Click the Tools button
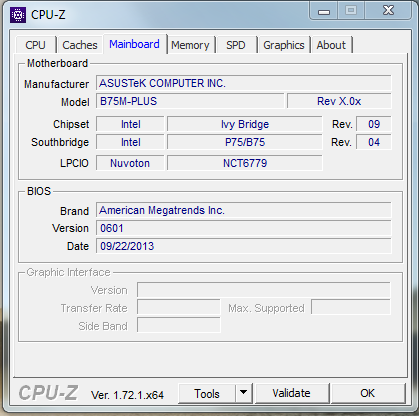The image size is (419, 416). click(x=207, y=394)
